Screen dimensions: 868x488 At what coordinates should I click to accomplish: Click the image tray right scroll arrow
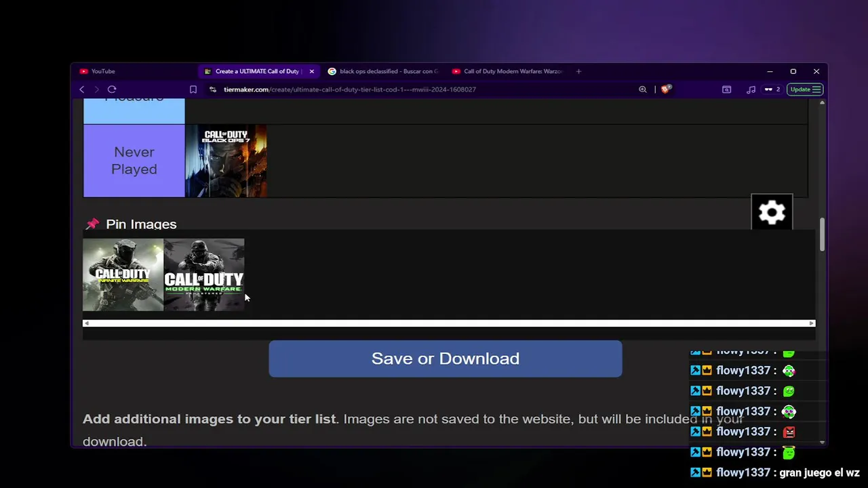(x=811, y=323)
